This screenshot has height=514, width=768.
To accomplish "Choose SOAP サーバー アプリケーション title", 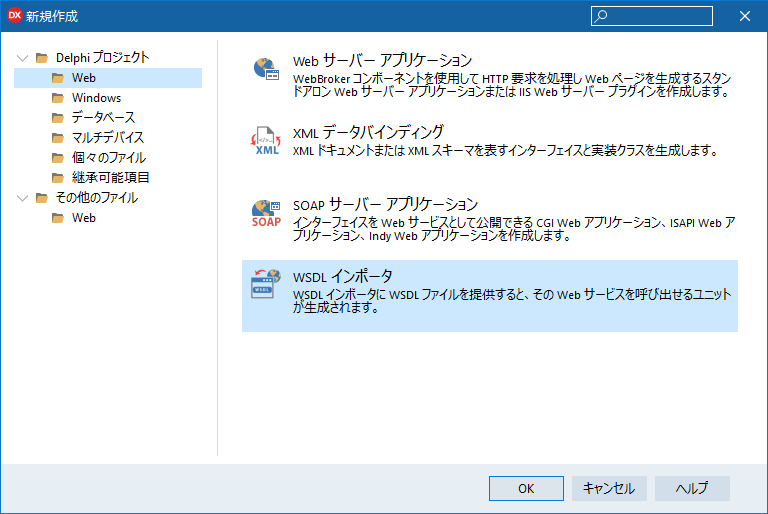I will point(385,204).
